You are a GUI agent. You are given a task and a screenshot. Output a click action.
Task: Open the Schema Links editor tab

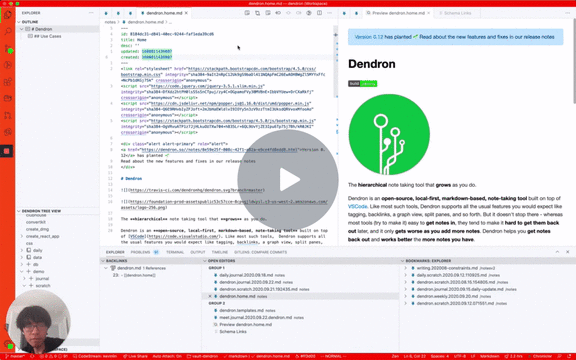click(x=455, y=13)
